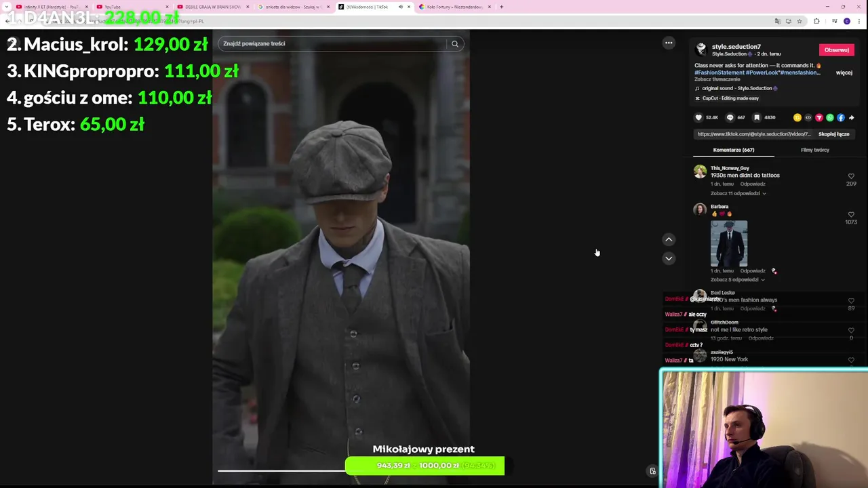The height and width of the screenshot is (488, 868).
Task: Click the search magnifier icon
Action: pyautogui.click(x=455, y=43)
